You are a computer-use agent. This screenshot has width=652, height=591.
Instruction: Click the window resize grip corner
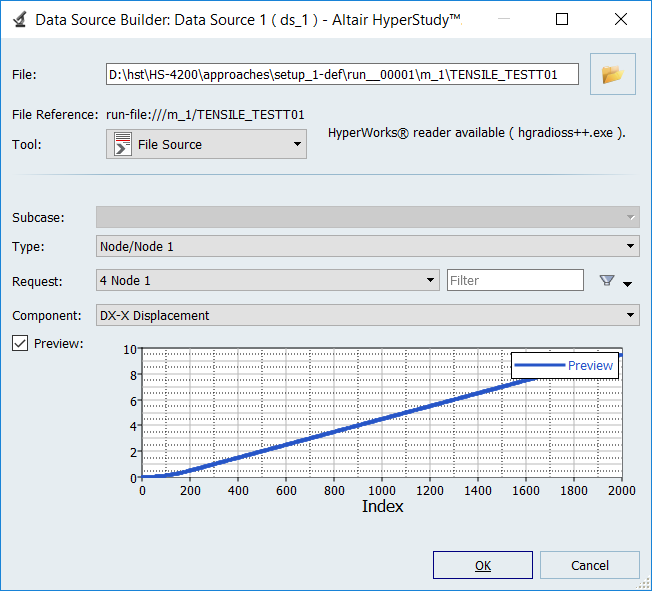[645, 585]
